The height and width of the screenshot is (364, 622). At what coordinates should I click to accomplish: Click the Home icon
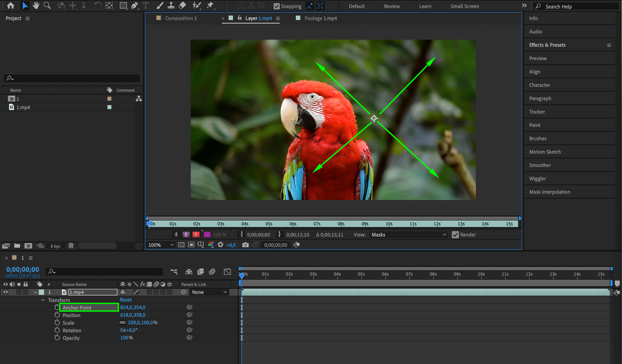coord(11,5)
